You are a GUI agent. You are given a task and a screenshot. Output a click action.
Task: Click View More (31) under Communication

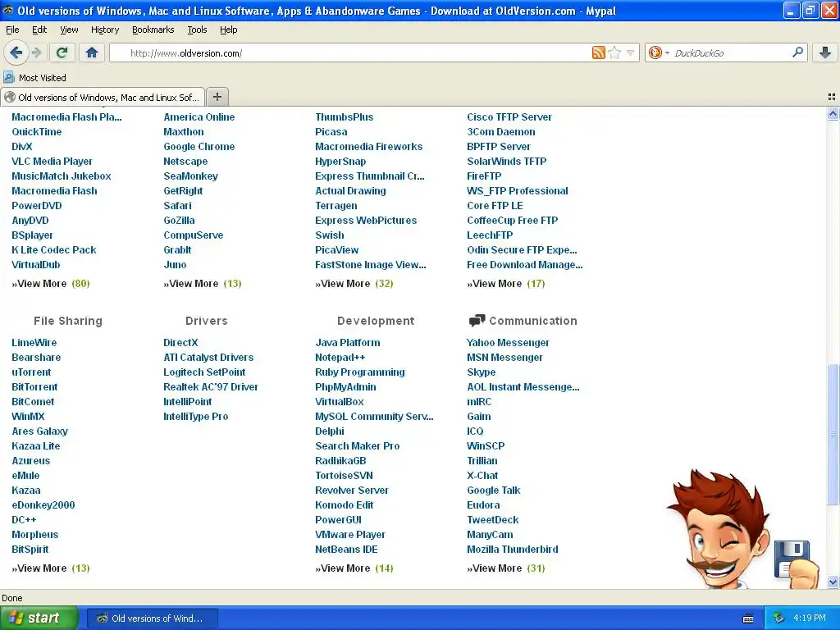click(x=505, y=568)
